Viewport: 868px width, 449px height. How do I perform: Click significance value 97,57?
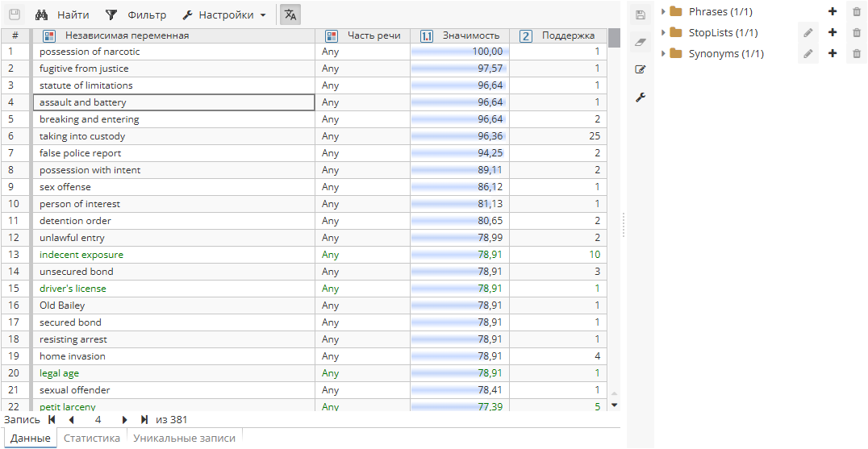[x=460, y=69]
